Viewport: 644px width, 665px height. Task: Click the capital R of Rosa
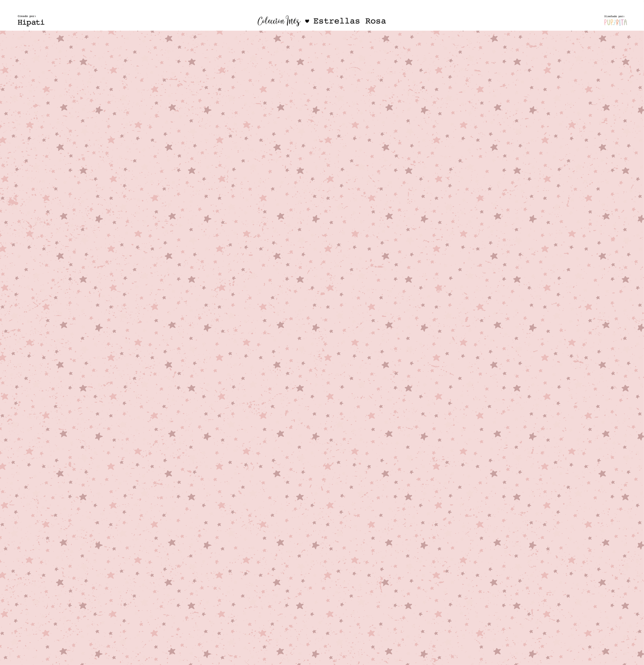click(368, 21)
